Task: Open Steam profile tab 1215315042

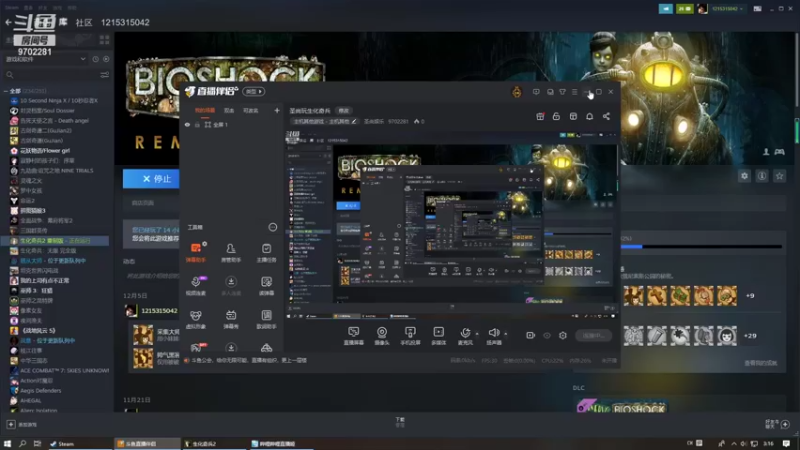Action: point(125,22)
